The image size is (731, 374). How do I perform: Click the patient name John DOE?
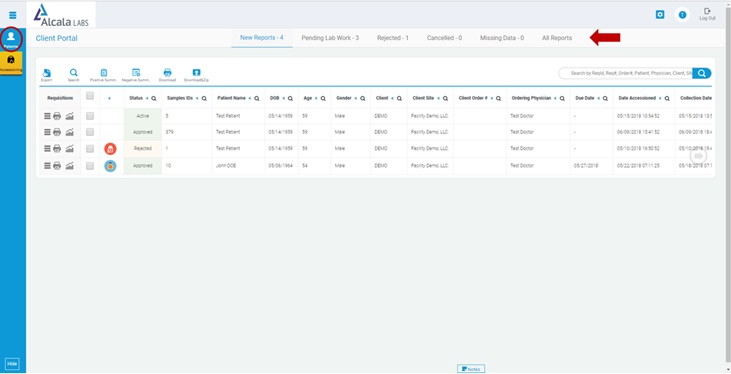tap(226, 166)
